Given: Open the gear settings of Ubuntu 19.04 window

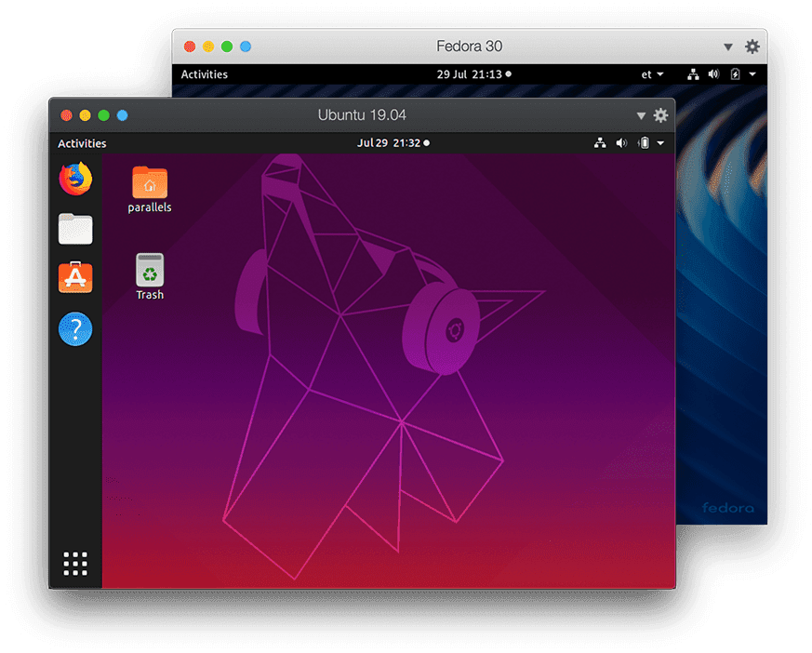Looking at the screenshot, I should 660,115.
